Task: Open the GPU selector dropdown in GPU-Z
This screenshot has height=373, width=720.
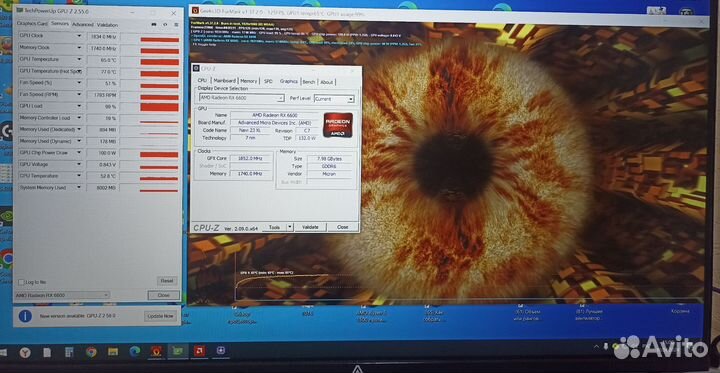Action: (62, 295)
